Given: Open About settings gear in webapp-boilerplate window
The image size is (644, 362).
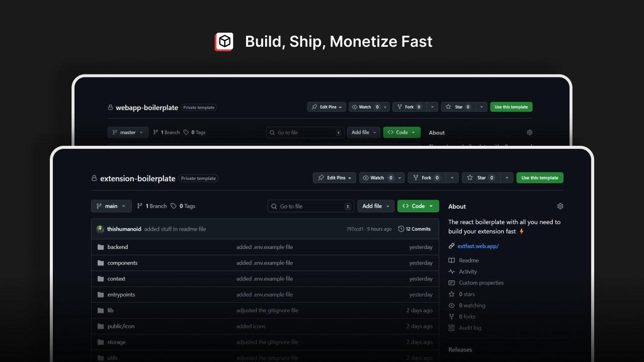Looking at the screenshot, I should coord(529,133).
